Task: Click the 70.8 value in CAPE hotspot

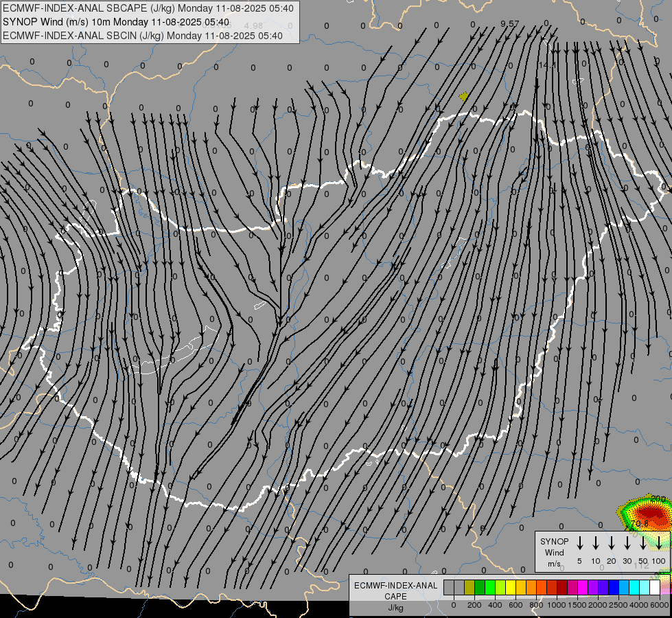Action: [640, 524]
